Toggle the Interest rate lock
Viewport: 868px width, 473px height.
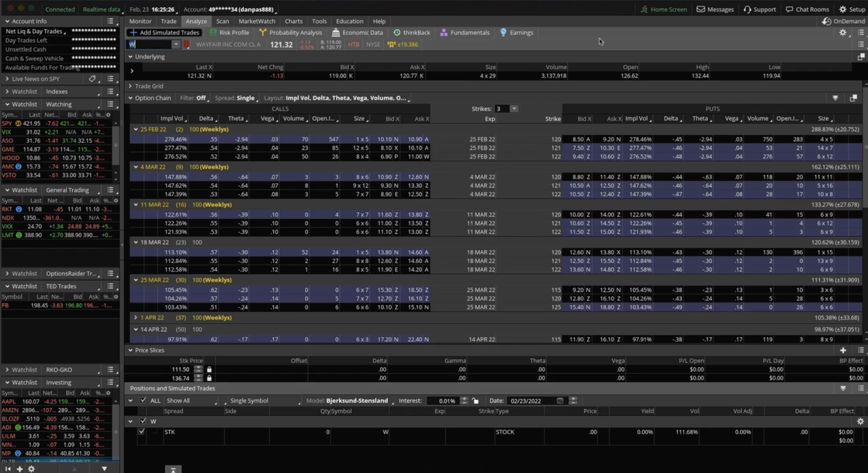[476, 401]
